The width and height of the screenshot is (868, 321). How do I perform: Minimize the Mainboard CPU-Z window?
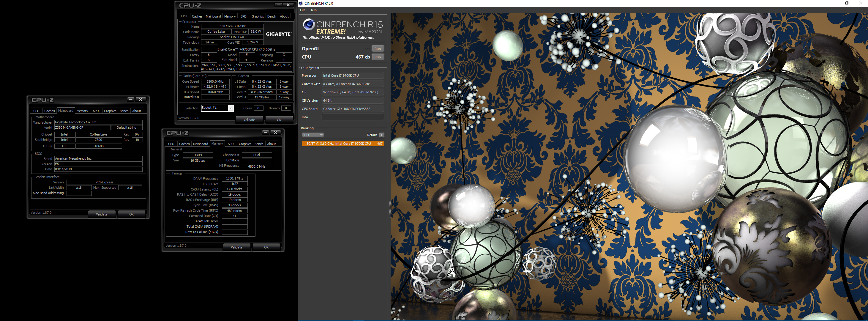(x=131, y=99)
